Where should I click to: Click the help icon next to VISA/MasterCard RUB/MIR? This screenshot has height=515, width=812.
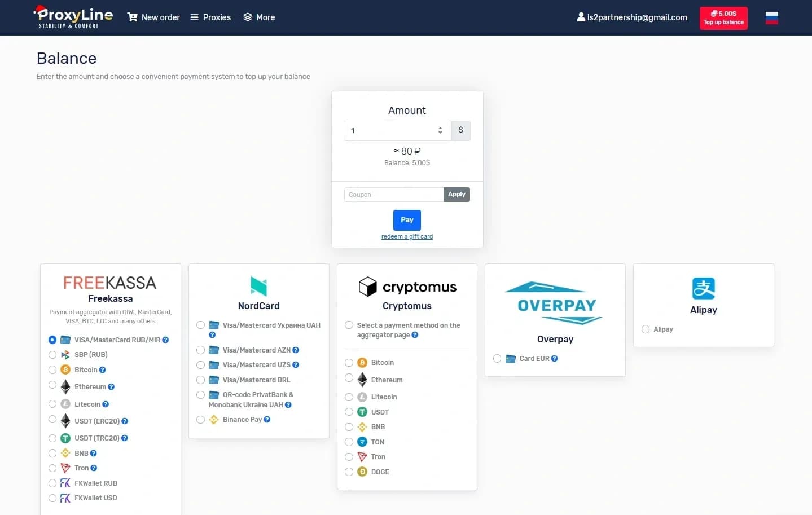coord(165,340)
